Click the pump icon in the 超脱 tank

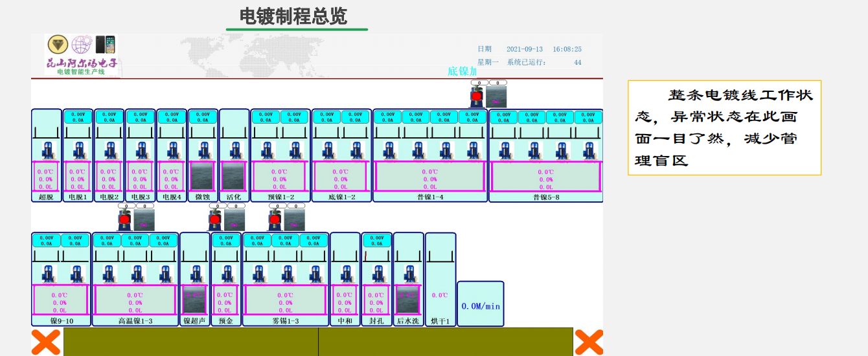coord(47,150)
